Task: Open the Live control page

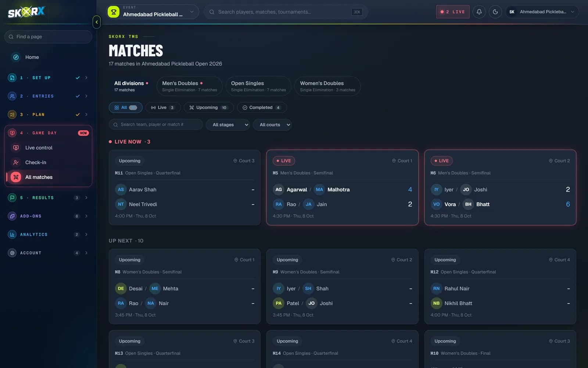Action: pyautogui.click(x=49, y=148)
